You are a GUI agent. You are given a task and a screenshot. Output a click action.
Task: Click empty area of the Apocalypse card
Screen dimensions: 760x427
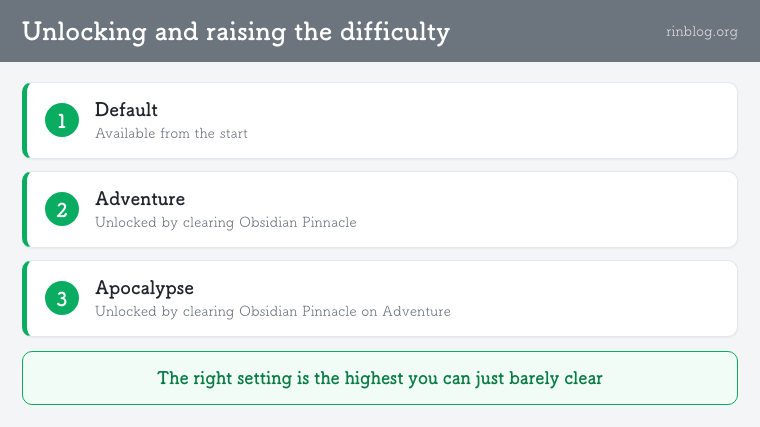coord(582,299)
